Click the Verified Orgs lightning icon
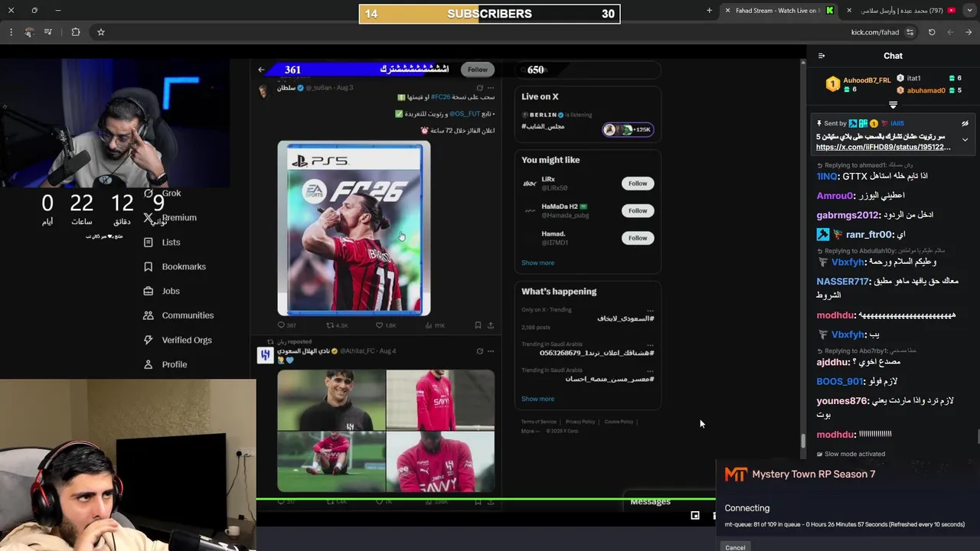Screen dimensions: 980x551 click(149, 341)
